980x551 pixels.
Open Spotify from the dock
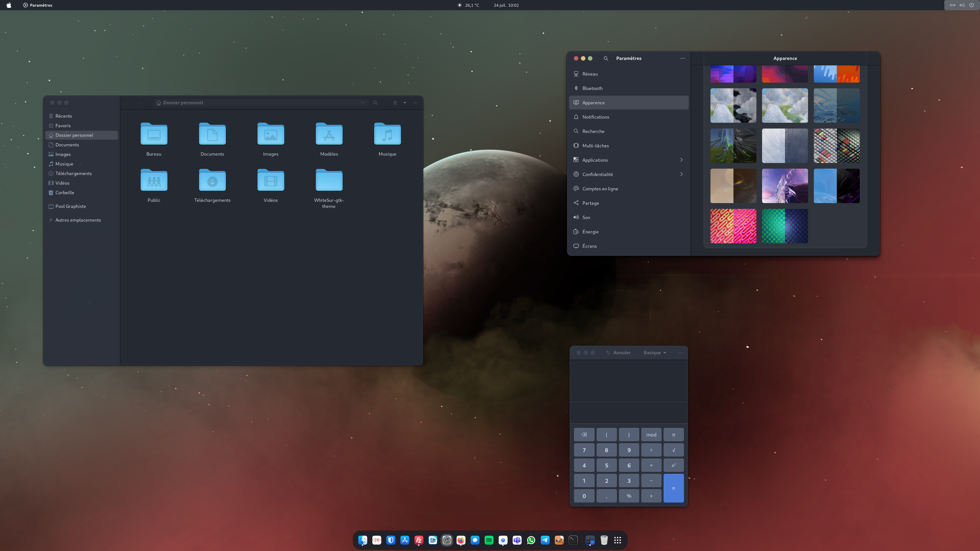tap(489, 540)
